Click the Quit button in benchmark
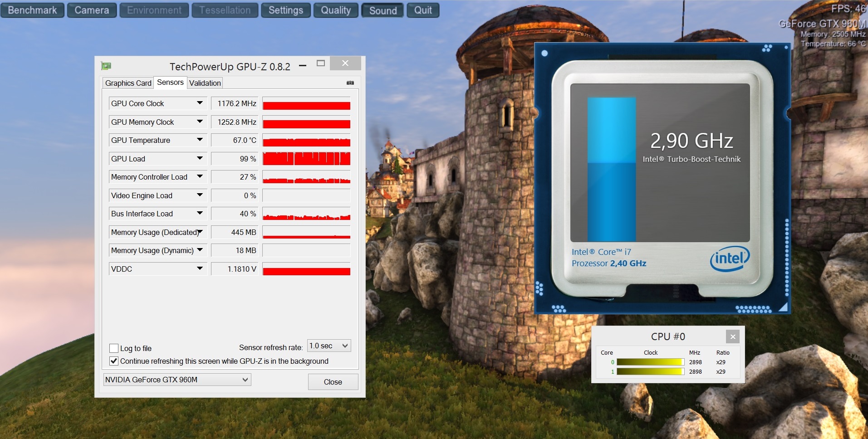The width and height of the screenshot is (868, 439). [x=423, y=10]
